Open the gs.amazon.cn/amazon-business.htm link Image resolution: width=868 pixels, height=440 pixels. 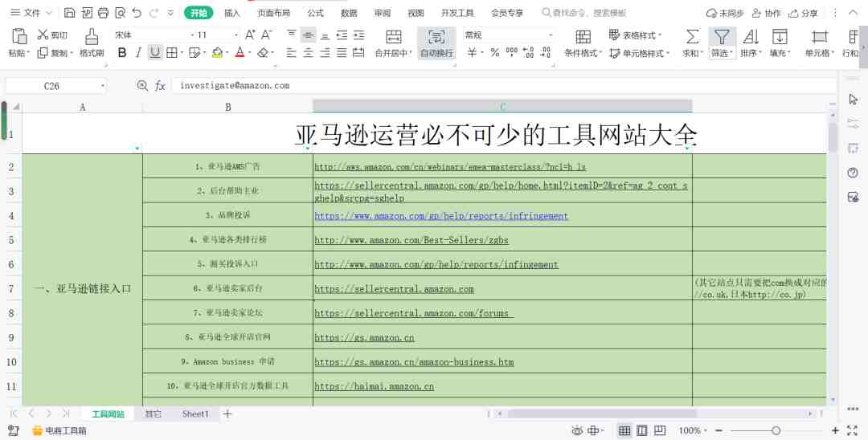[414, 362]
